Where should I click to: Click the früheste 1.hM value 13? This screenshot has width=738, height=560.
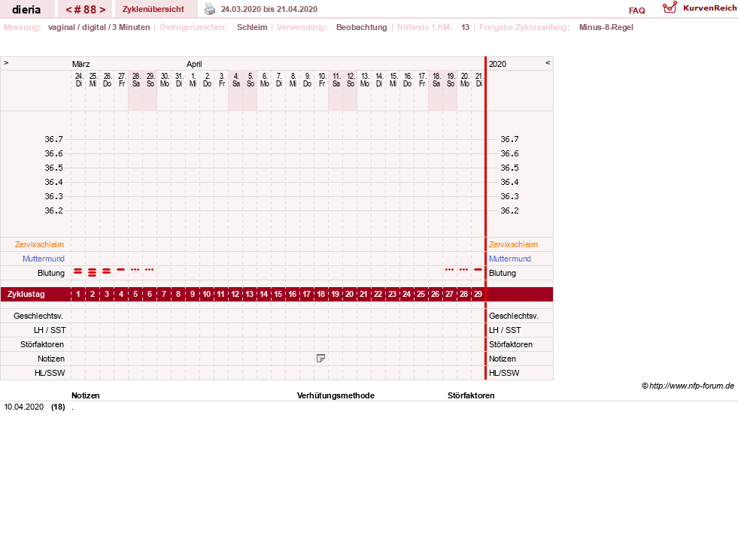(465, 27)
